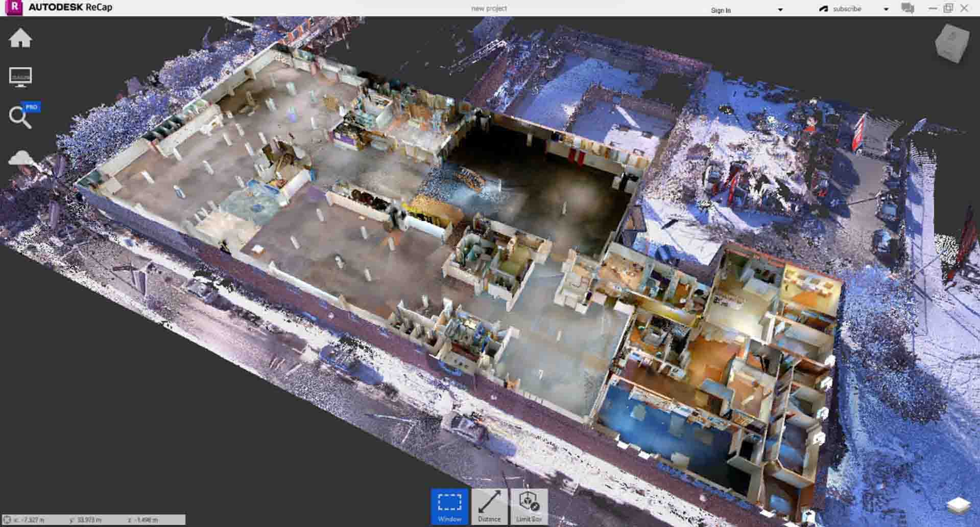Image resolution: width=980 pixels, height=527 pixels.
Task: Select the Window selection tool
Action: click(x=449, y=506)
